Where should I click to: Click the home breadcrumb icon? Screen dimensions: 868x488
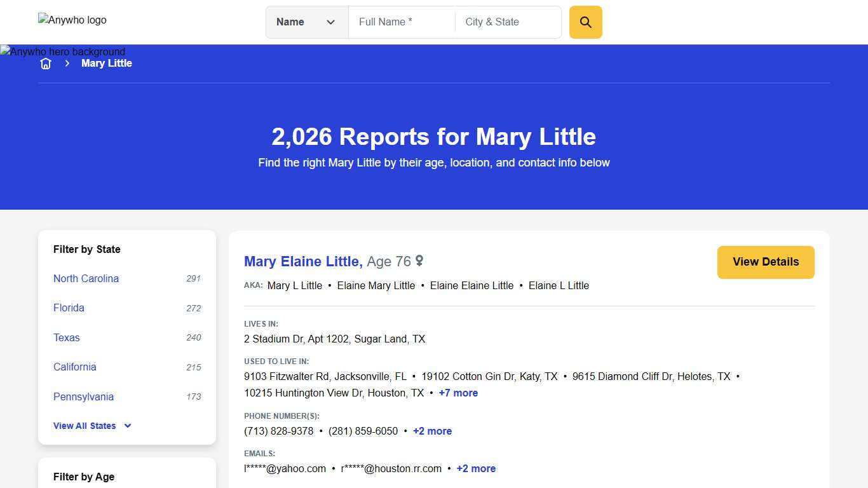45,63
